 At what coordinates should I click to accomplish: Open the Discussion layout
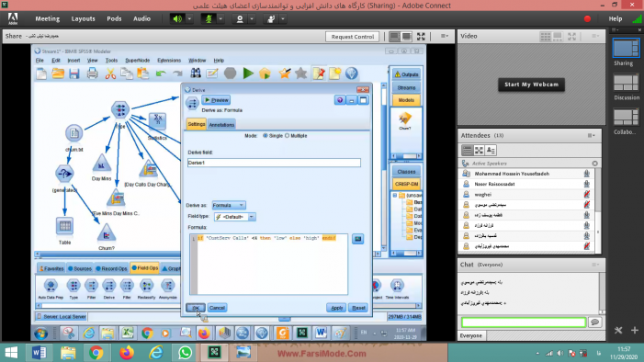(626, 83)
